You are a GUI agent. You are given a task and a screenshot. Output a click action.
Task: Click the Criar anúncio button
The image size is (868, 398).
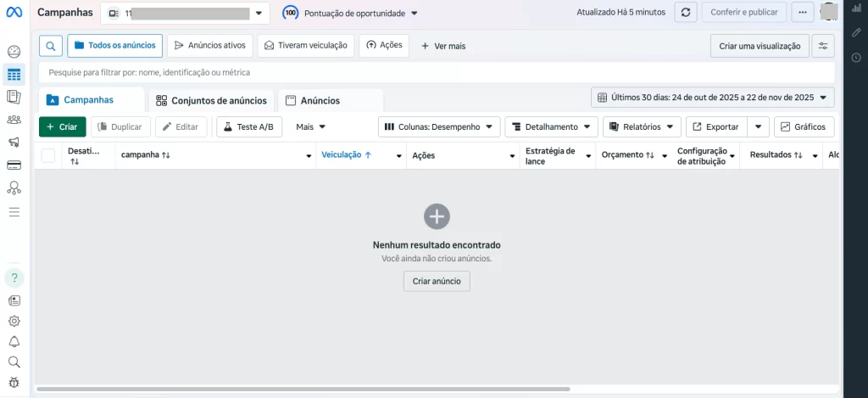437,281
